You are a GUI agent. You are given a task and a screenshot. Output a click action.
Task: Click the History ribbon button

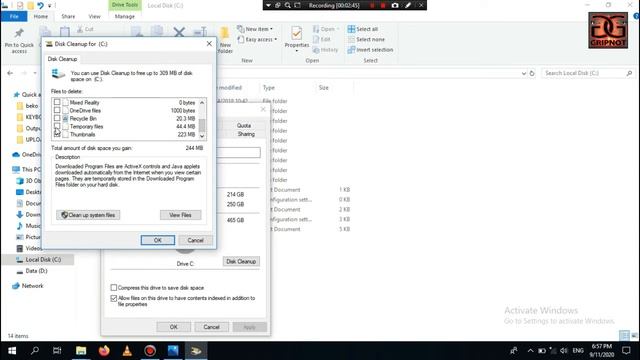325,50
